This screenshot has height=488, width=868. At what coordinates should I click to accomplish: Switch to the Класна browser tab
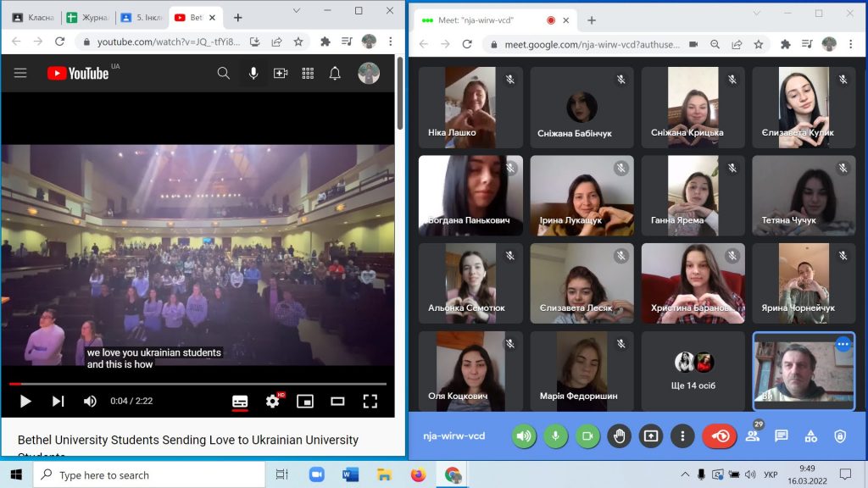(x=34, y=18)
